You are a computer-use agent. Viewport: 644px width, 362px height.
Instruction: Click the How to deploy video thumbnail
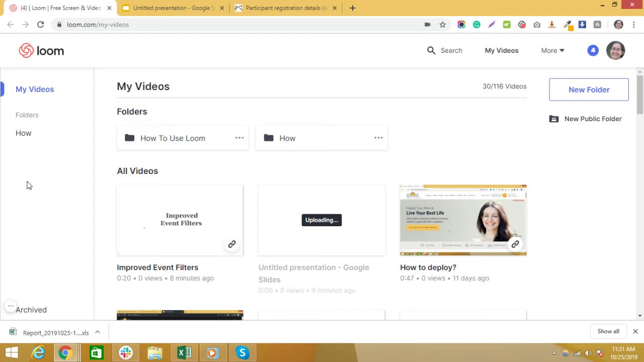click(463, 220)
